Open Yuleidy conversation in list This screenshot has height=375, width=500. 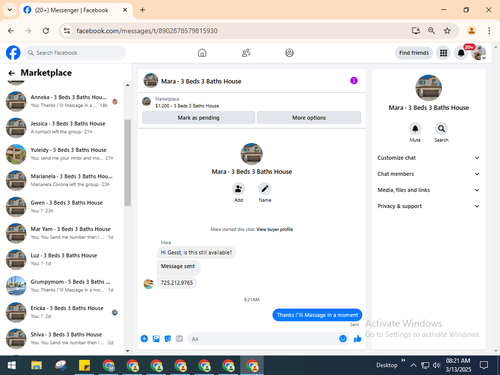tap(63, 154)
